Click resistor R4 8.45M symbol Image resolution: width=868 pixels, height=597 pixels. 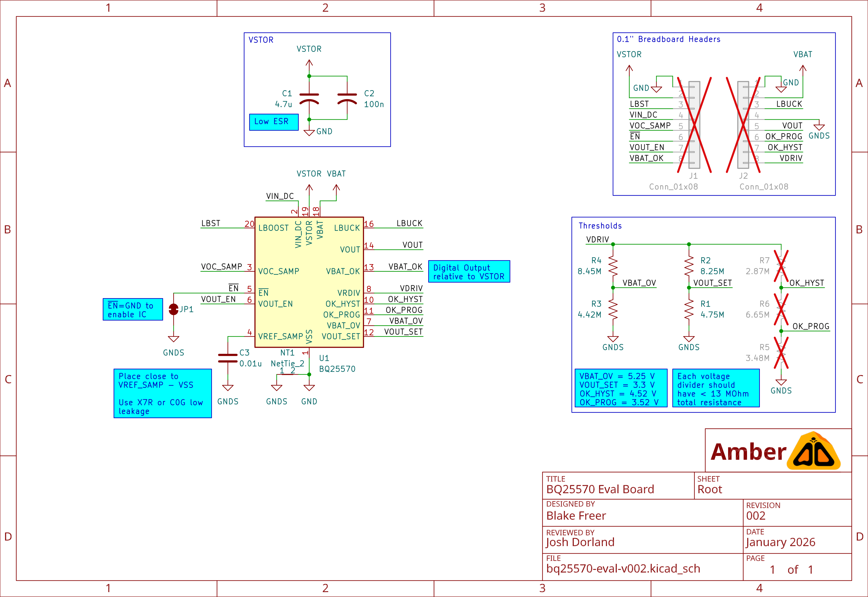pyautogui.click(x=613, y=266)
